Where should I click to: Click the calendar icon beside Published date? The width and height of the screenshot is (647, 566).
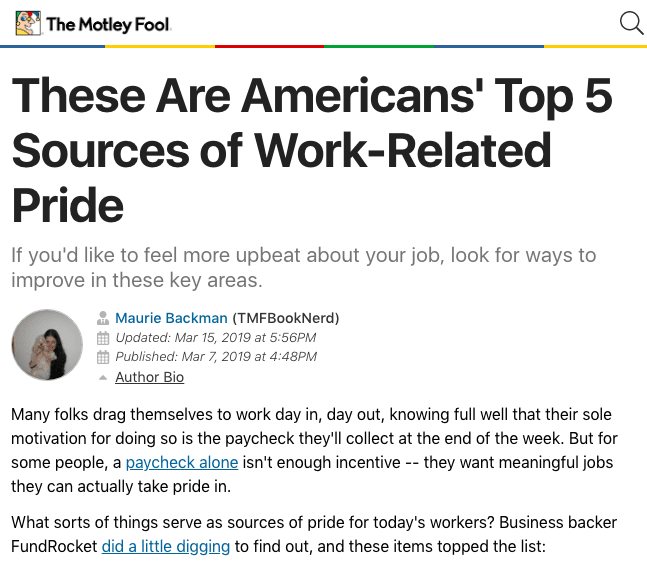coord(103,357)
